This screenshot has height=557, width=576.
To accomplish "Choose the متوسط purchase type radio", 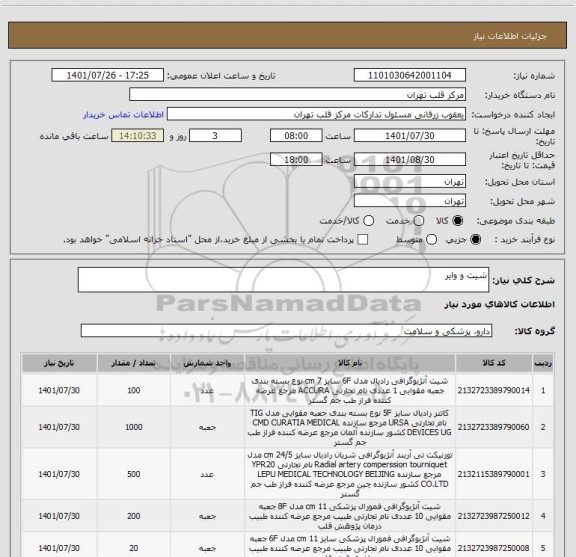I will coord(431,240).
